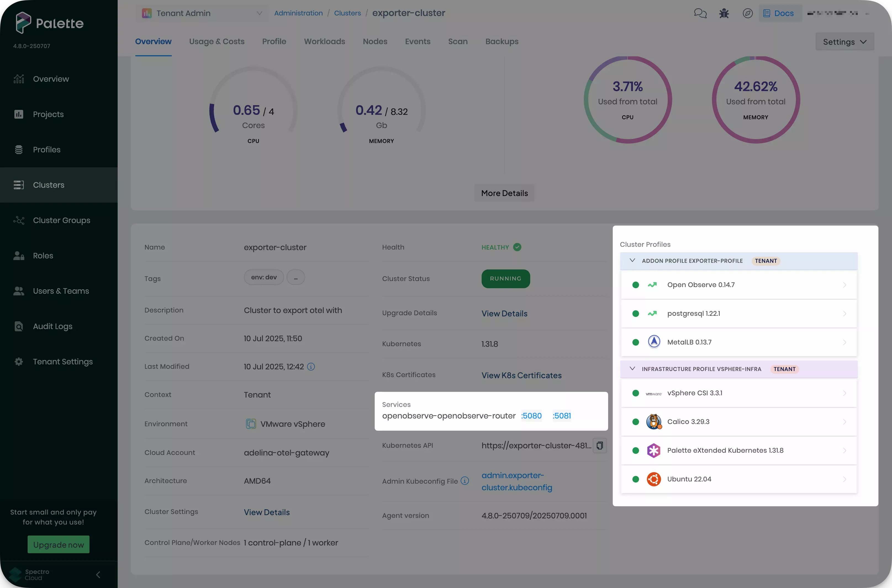Open Cluster Groups in the sidebar
Image resolution: width=892 pixels, height=588 pixels.
point(59,221)
